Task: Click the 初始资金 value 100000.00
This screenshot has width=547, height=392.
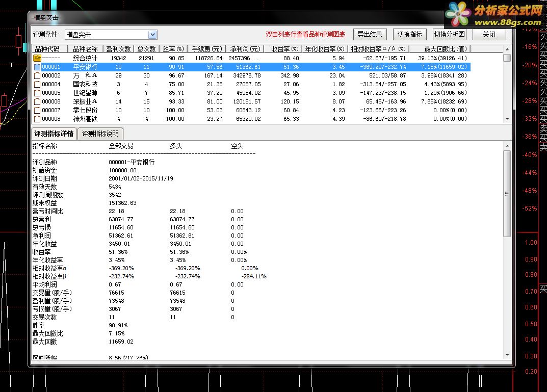Action: (x=122, y=171)
